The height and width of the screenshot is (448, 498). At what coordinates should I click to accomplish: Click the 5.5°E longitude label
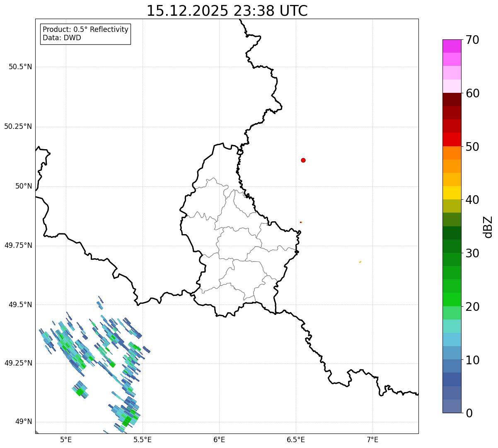pos(143,439)
